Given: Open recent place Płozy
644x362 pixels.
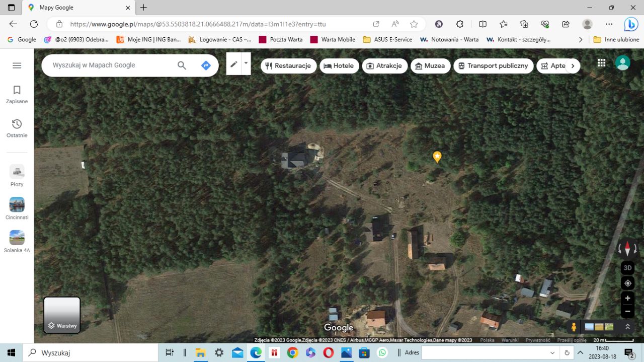Looking at the screenshot, I should coord(17,176).
